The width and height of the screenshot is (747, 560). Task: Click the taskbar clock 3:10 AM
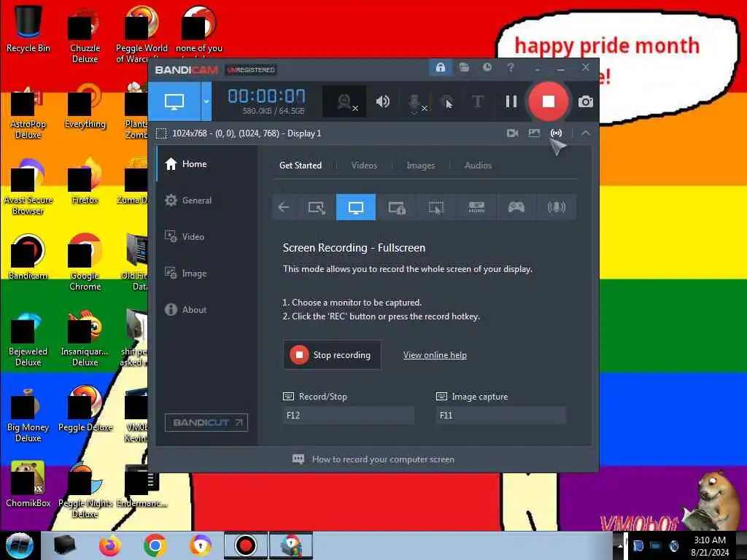coord(710,540)
